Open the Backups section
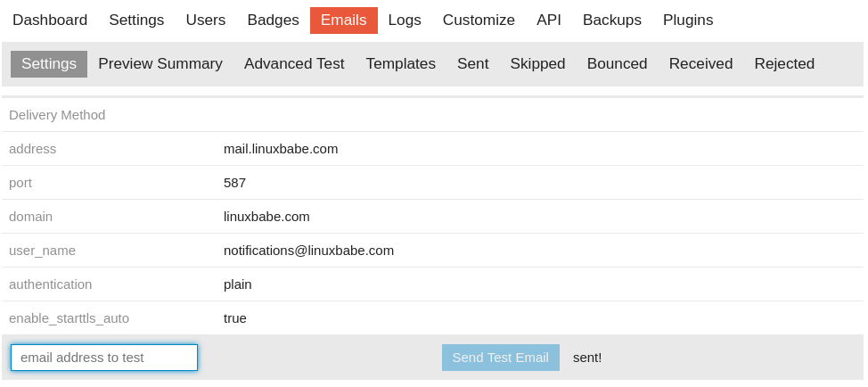This screenshot has width=868, height=387. pos(612,20)
